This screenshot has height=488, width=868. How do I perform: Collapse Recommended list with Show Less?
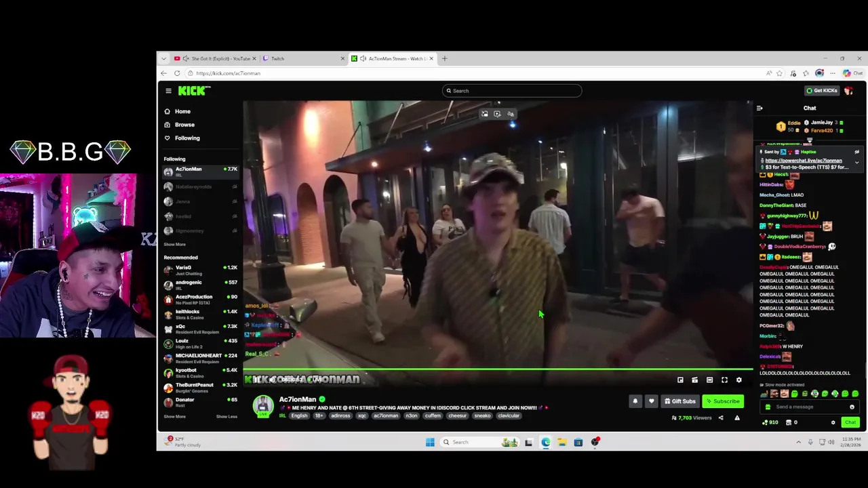[x=226, y=416]
